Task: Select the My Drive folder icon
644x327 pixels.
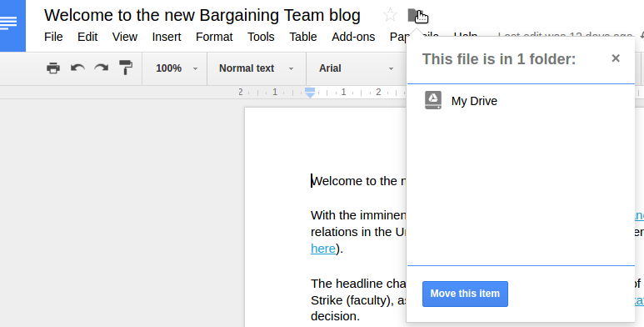Action: click(433, 100)
